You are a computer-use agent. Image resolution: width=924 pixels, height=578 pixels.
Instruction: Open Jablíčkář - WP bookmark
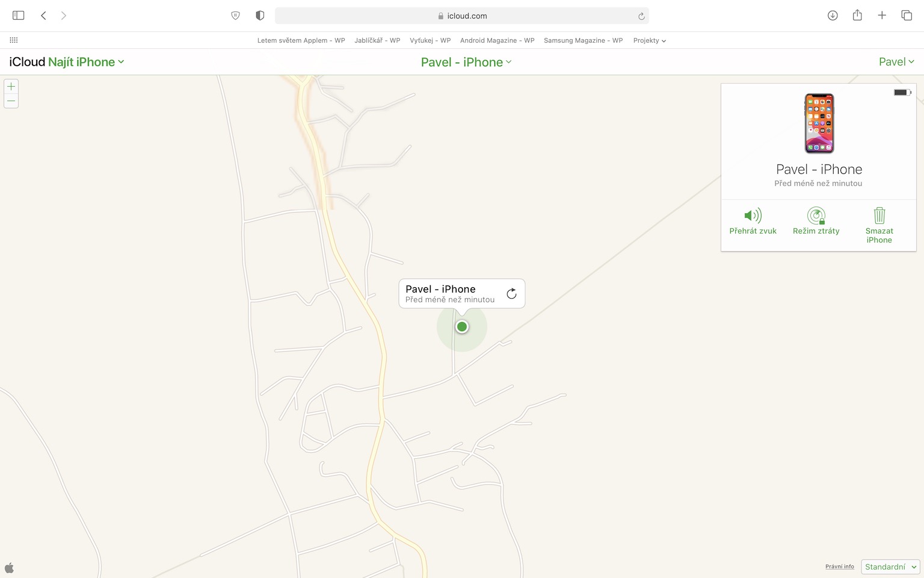click(377, 40)
